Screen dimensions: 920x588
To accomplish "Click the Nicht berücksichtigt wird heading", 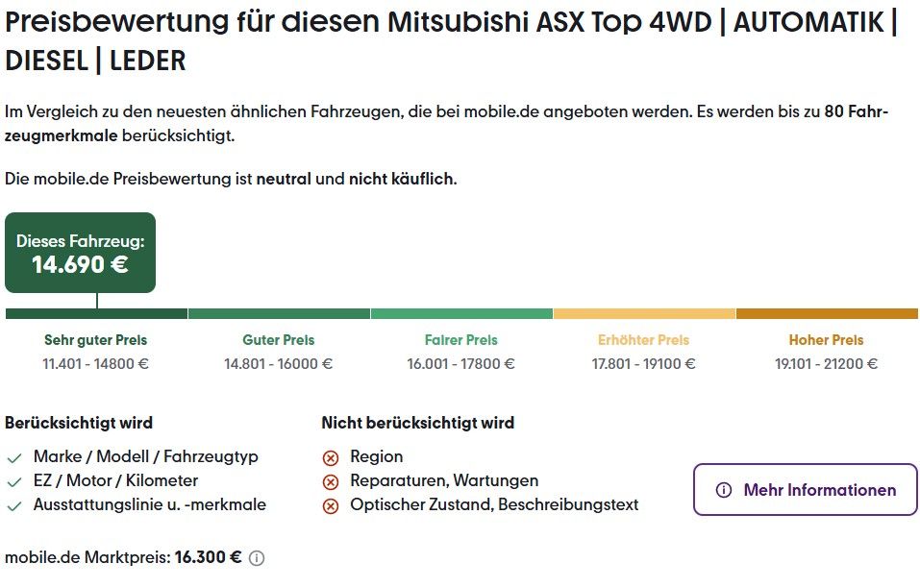I will (418, 423).
